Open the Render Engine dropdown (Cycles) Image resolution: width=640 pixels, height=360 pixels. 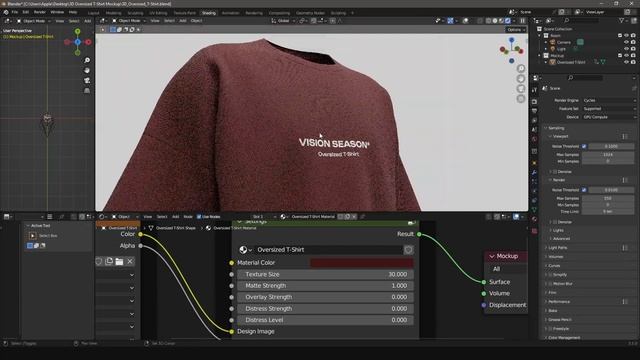point(609,100)
